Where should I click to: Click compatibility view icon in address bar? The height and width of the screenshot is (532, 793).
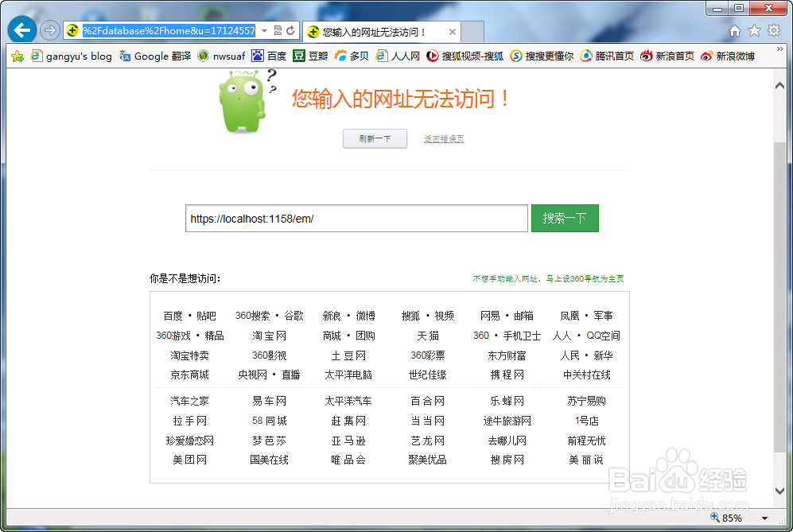[278, 31]
